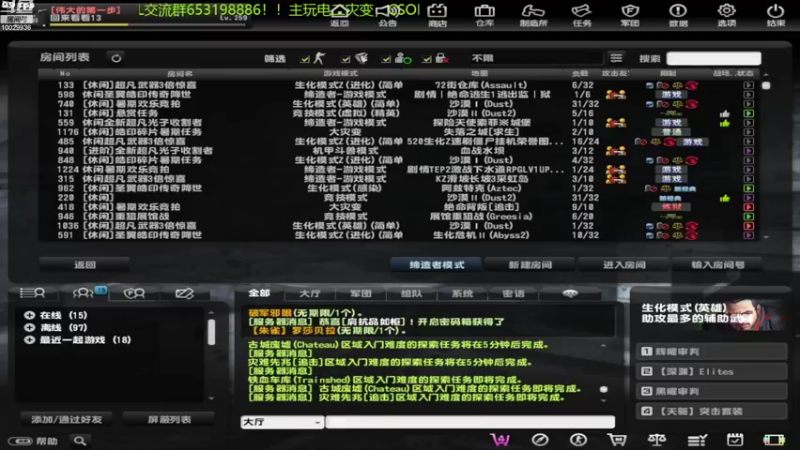The height and width of the screenshot is (450, 800).
Task: Open the shopping cart icon in bottom bar
Action: [617, 440]
